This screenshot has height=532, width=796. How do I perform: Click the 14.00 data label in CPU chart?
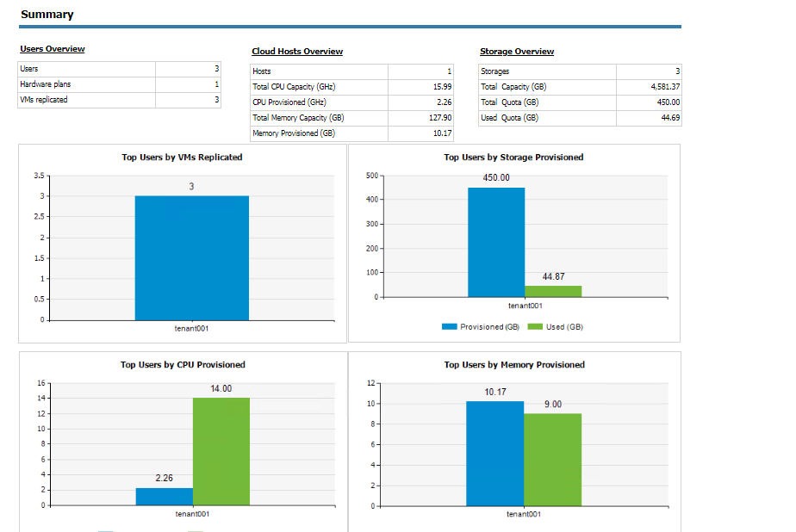(221, 388)
